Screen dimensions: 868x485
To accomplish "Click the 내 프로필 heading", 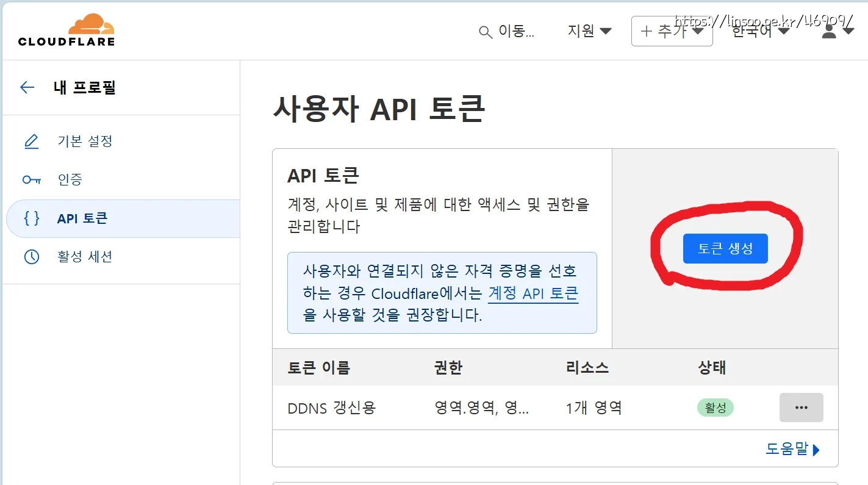I will click(x=85, y=87).
